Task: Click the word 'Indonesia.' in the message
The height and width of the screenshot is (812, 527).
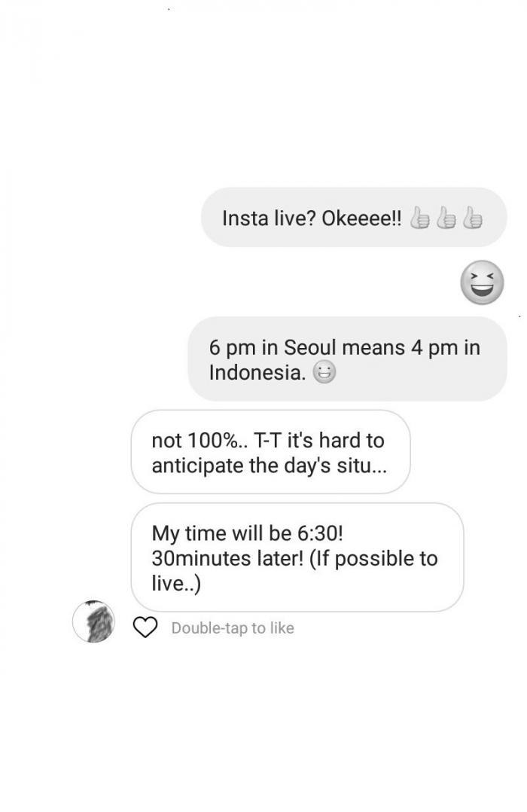Action: tap(257, 372)
